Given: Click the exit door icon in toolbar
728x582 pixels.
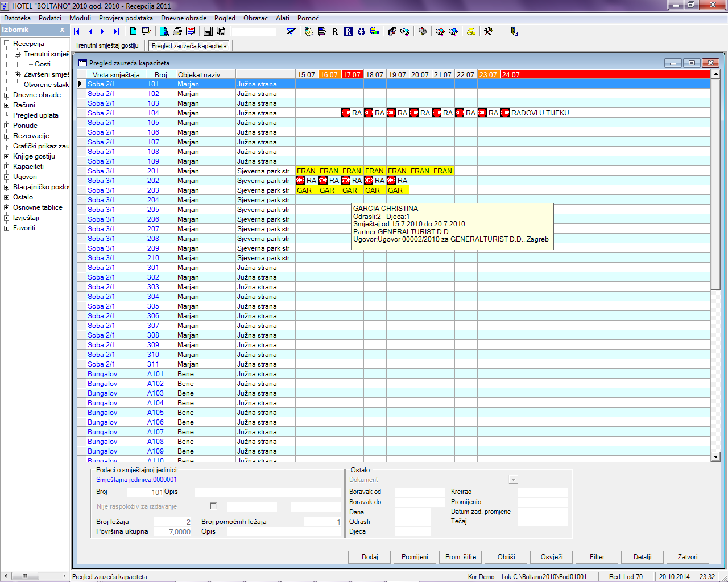Looking at the screenshot, I should click(514, 32).
